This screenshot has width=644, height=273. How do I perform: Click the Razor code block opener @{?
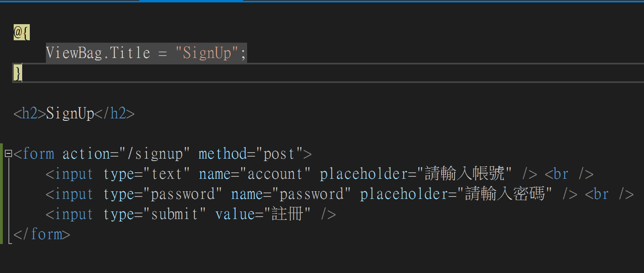(21, 32)
